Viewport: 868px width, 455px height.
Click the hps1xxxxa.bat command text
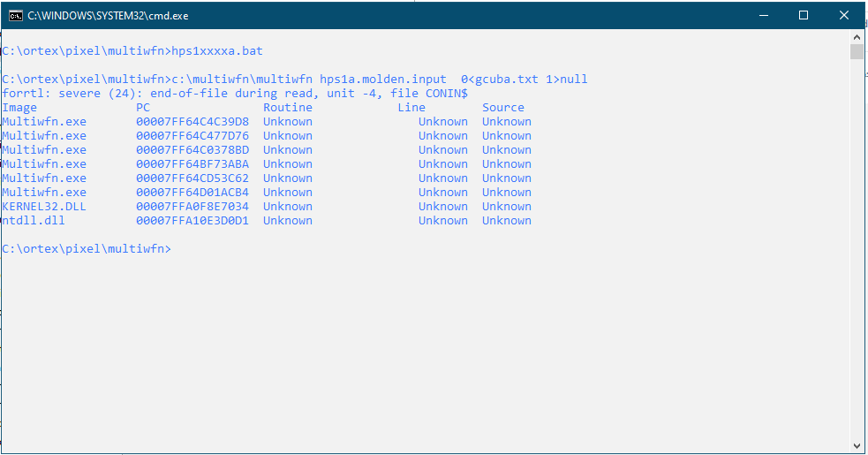(x=217, y=51)
